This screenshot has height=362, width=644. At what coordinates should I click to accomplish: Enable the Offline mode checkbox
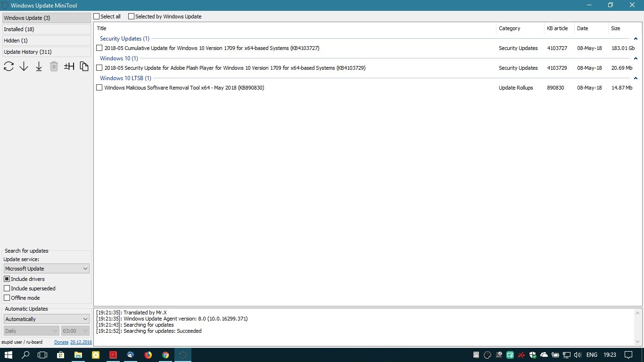[7, 298]
